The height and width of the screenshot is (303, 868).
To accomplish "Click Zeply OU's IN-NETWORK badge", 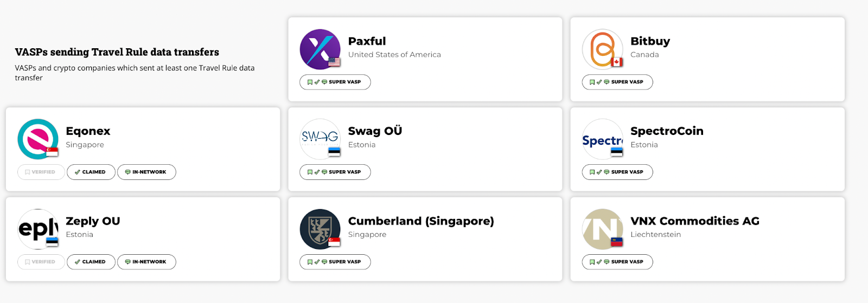I will [x=146, y=262].
